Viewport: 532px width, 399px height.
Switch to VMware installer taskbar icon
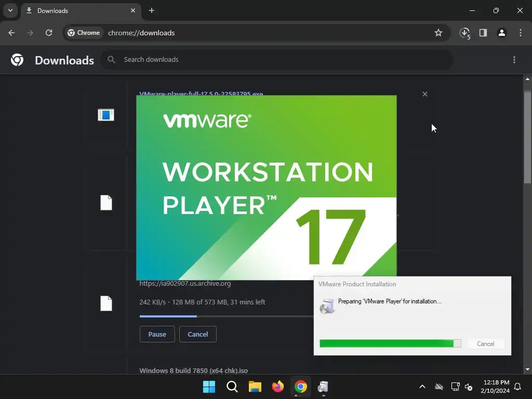point(323,387)
